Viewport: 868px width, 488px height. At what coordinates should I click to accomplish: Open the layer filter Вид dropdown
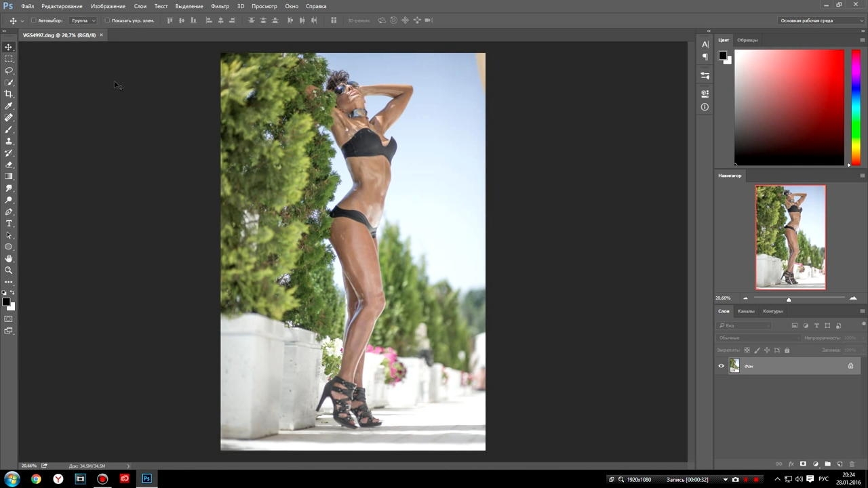point(745,325)
